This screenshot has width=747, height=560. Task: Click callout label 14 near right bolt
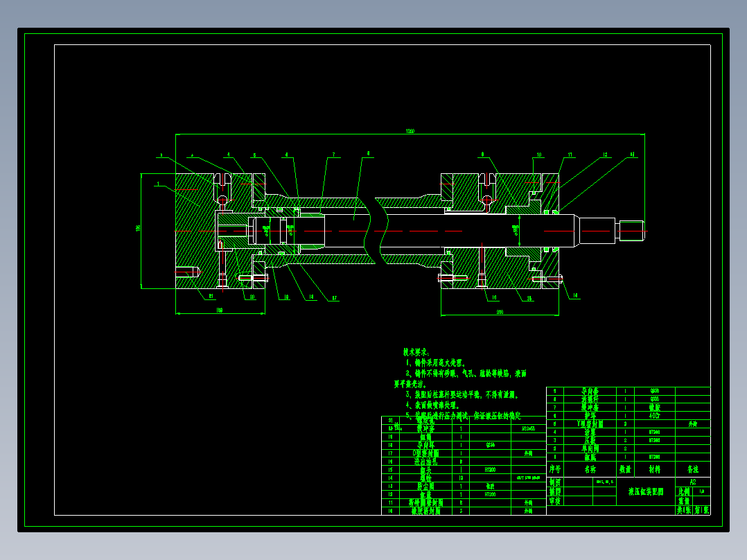(x=575, y=295)
